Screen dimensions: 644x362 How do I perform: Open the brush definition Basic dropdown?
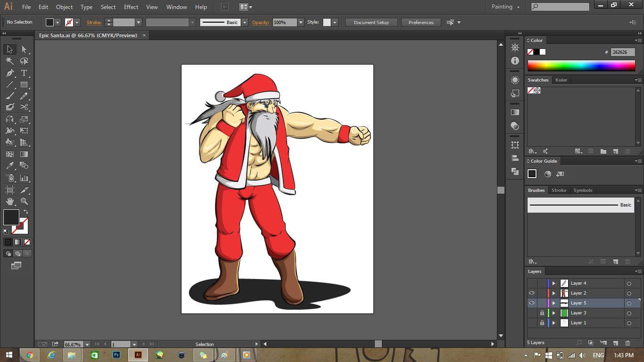point(245,22)
